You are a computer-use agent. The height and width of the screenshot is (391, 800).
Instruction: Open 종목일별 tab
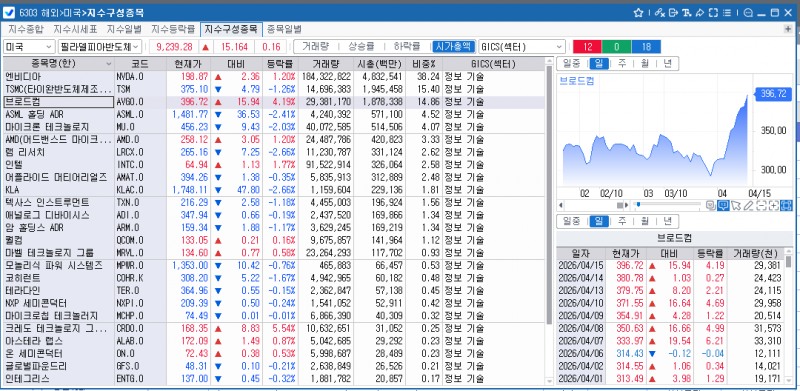click(284, 29)
